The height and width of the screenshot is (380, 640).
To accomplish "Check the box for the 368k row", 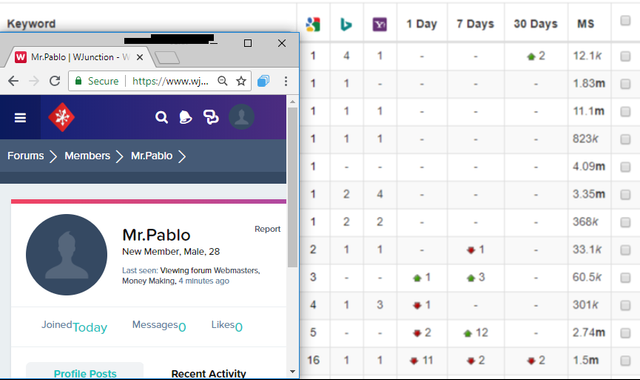I will [625, 222].
